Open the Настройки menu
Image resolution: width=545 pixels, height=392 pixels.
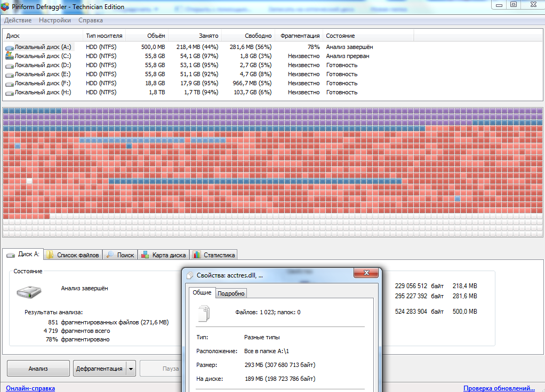click(55, 20)
